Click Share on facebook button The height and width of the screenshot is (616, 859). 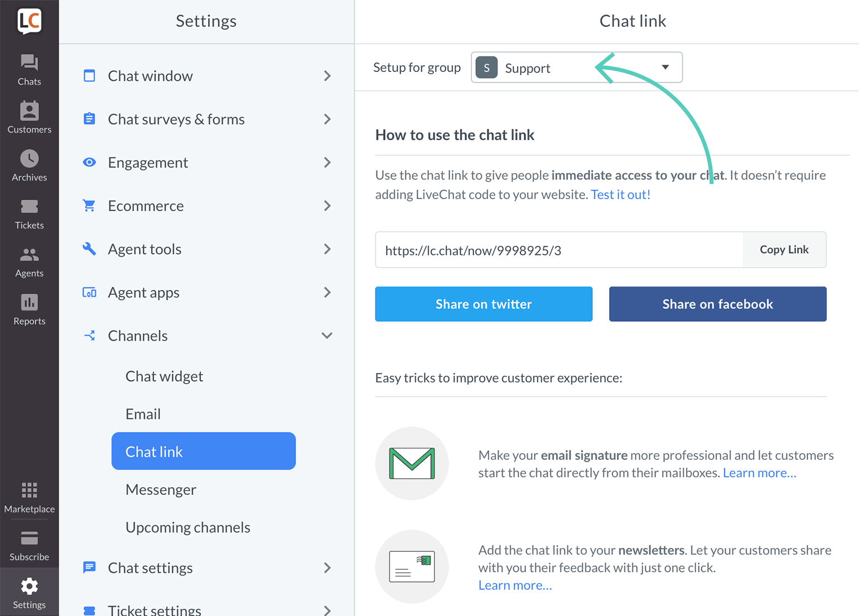click(717, 304)
